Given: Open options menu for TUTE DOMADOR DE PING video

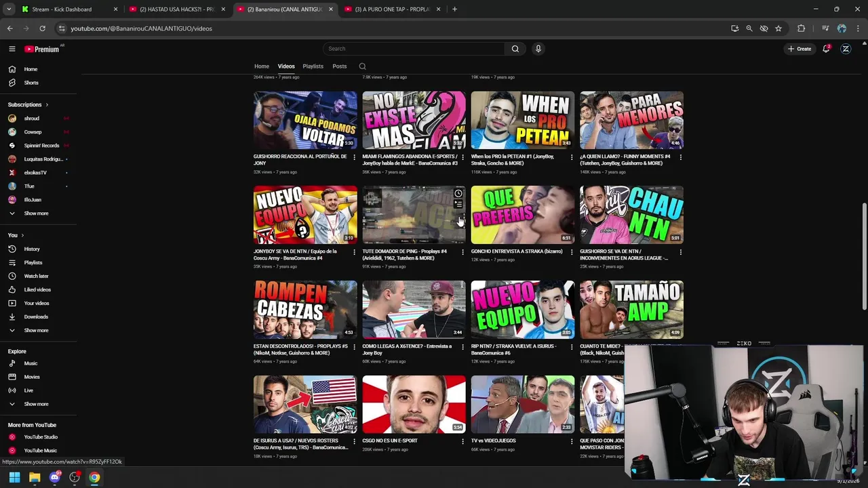Looking at the screenshot, I should (x=463, y=251).
